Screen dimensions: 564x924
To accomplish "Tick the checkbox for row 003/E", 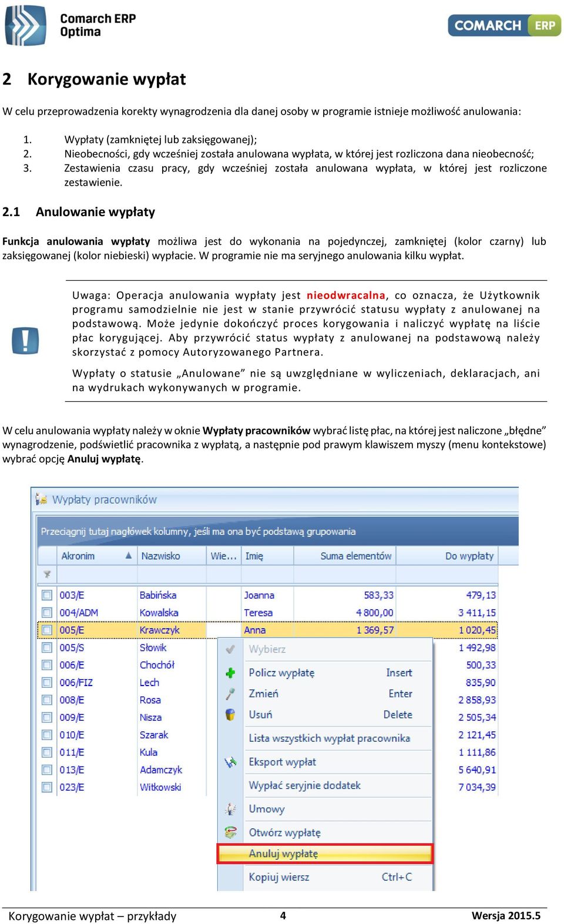I will (x=47, y=595).
